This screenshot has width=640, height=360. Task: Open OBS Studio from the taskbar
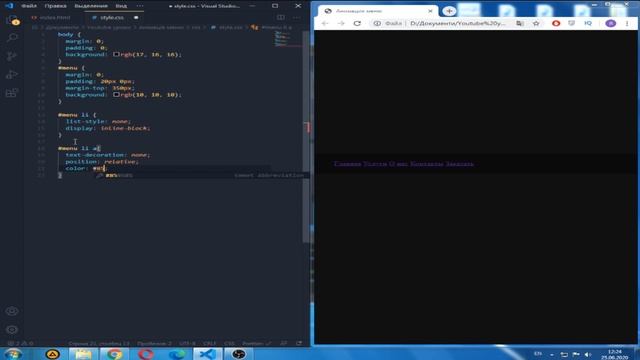click(x=239, y=354)
